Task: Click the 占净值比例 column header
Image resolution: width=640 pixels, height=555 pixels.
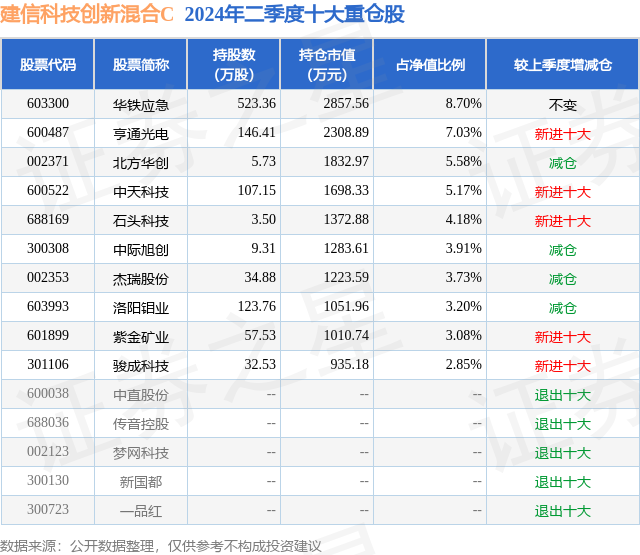Action: point(430,64)
